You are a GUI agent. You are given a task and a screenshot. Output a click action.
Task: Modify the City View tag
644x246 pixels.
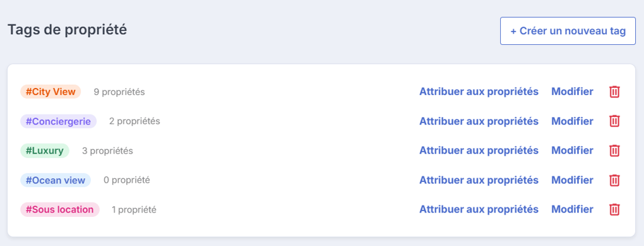pos(572,92)
